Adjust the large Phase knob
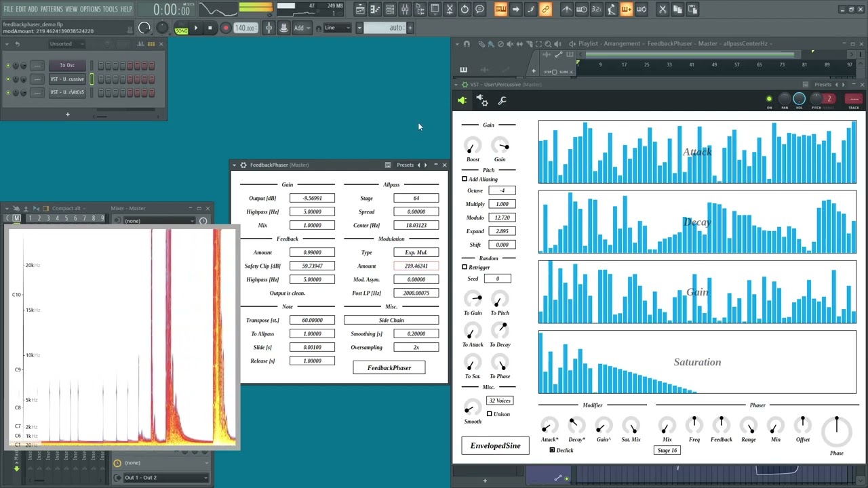 click(837, 432)
